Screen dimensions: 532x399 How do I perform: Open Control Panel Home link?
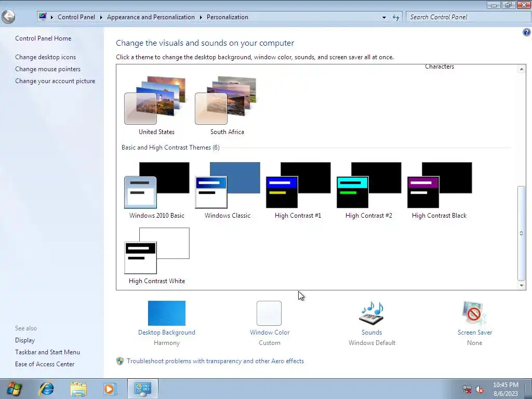point(43,38)
